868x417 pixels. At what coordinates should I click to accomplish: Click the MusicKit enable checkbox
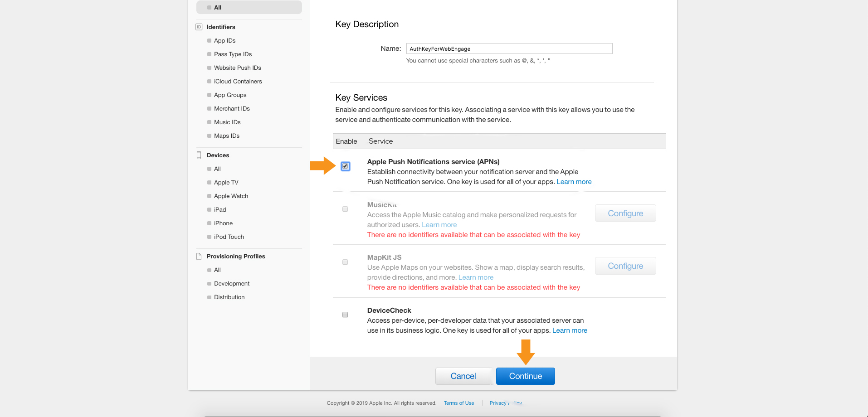(345, 209)
